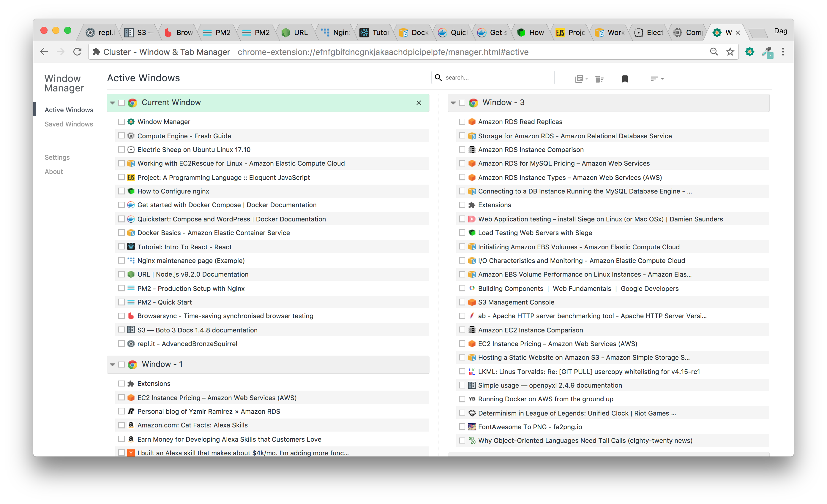Viewport: 827px width, 504px height.
Task: Tick the checkbox for FontAwesome To PNG - fa2png.io
Action: point(462,427)
